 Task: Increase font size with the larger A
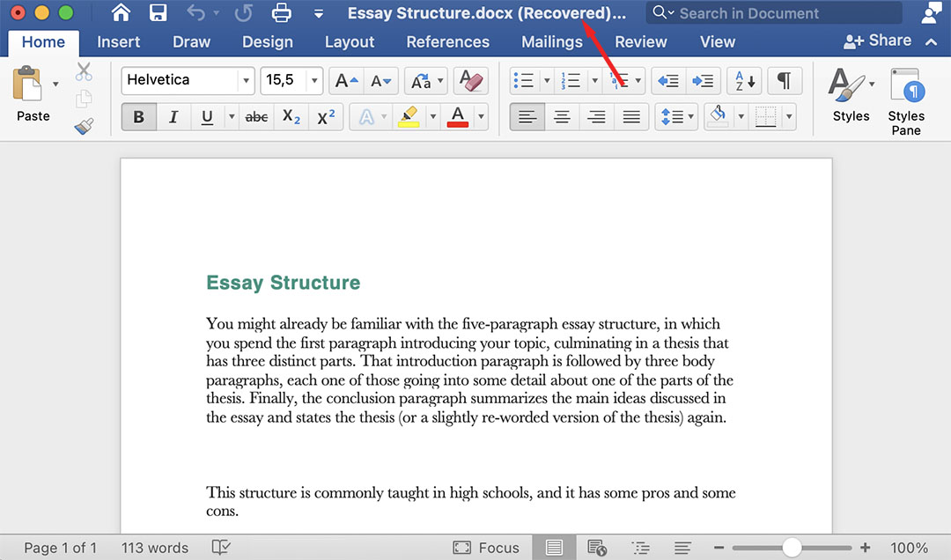click(346, 81)
